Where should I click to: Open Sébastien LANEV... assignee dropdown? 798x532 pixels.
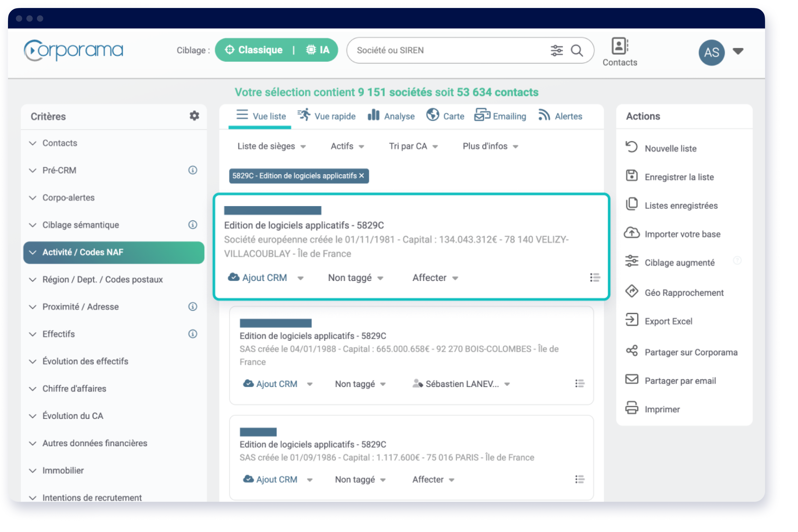click(x=461, y=384)
